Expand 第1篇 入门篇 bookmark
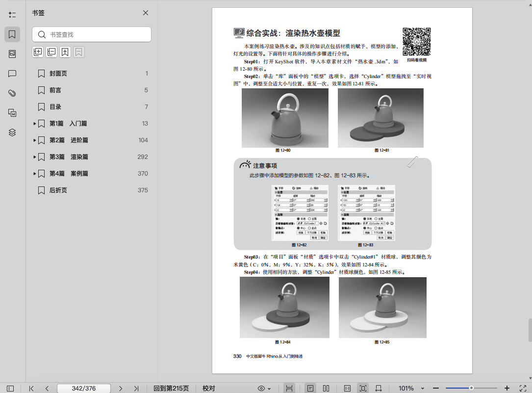The width and height of the screenshot is (532, 393). click(x=35, y=124)
